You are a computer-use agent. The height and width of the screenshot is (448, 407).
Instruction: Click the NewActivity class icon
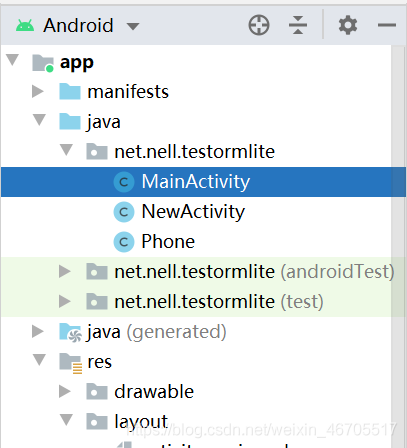click(x=124, y=212)
